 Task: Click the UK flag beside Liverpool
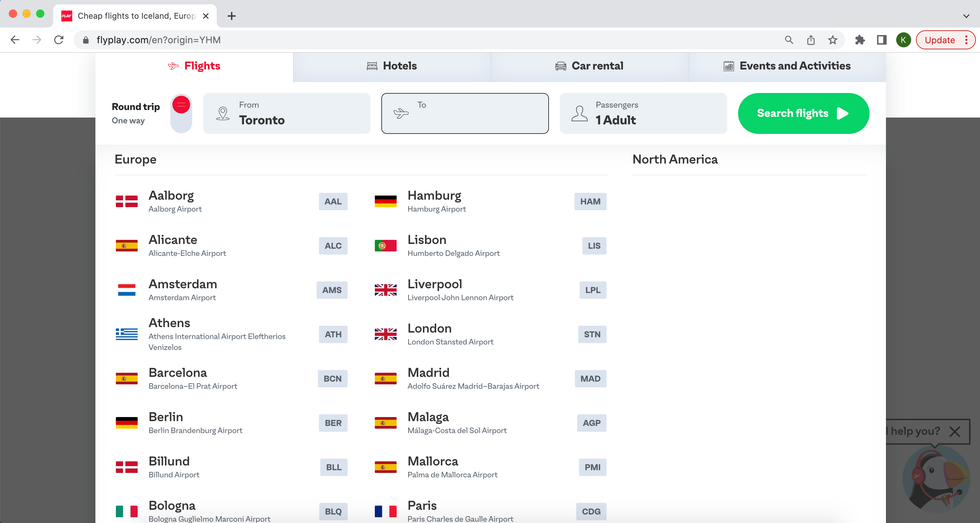386,290
